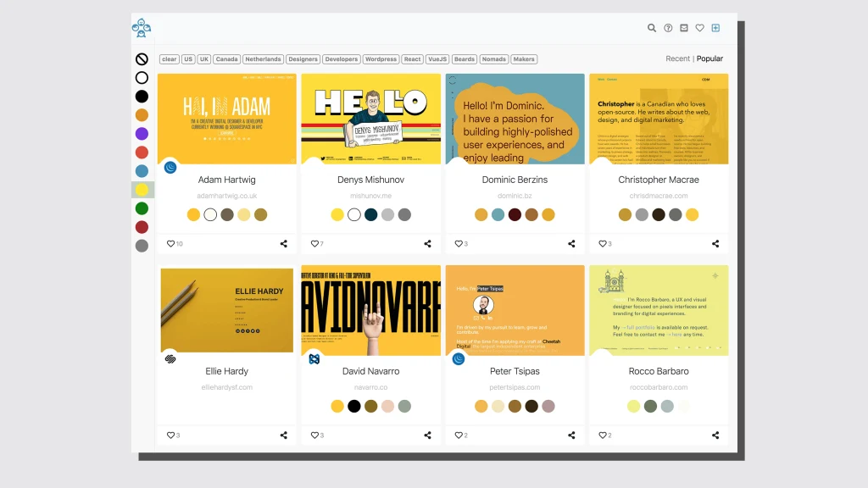This screenshot has width=868, height=488.
Task: Submit a site using the blue plus icon
Action: click(x=715, y=28)
